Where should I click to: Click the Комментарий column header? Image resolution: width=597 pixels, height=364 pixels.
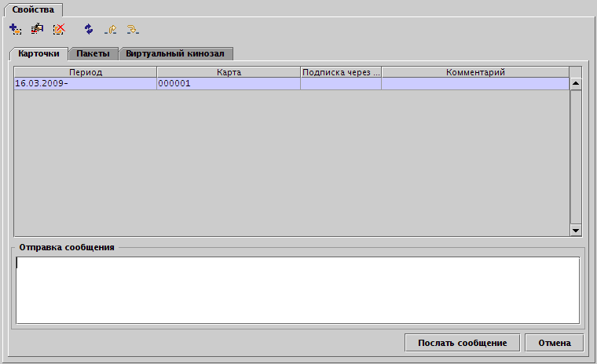[474, 72]
